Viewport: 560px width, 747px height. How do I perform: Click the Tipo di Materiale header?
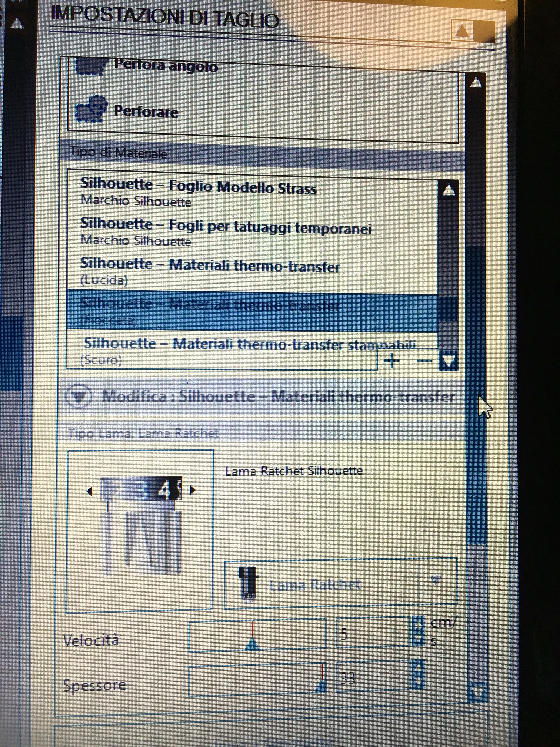point(118,153)
